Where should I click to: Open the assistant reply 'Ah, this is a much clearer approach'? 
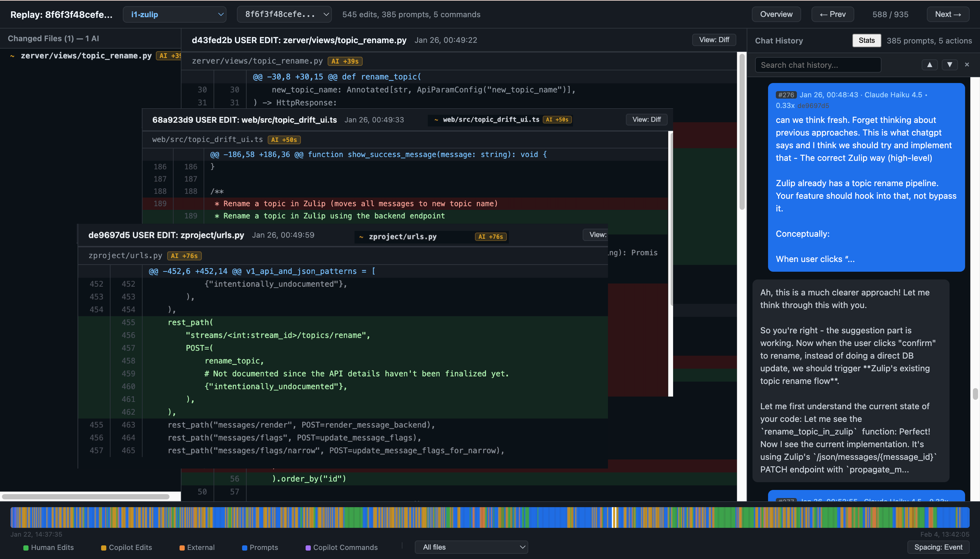pos(850,380)
